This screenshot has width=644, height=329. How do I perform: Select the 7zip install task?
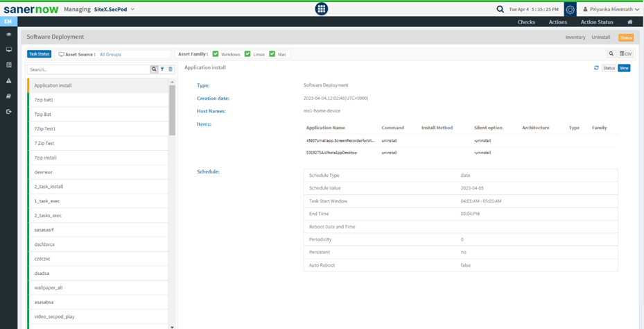[x=98, y=158]
